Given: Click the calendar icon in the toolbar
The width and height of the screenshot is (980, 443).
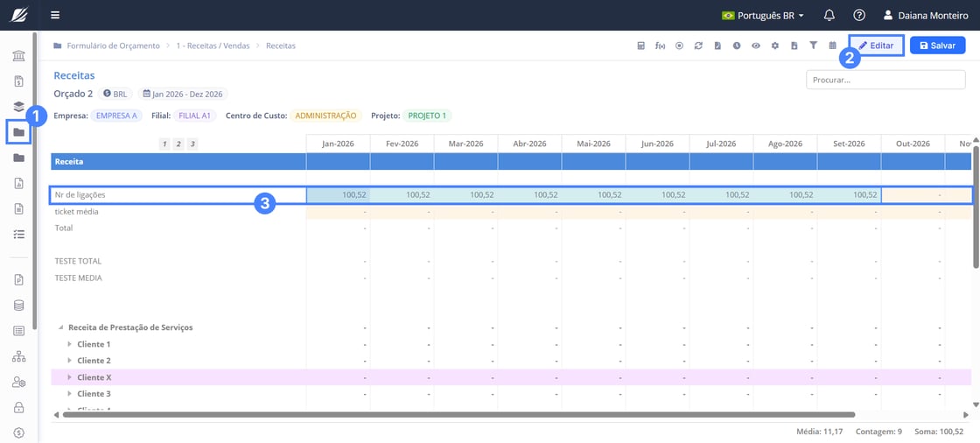Looking at the screenshot, I should coord(832,46).
